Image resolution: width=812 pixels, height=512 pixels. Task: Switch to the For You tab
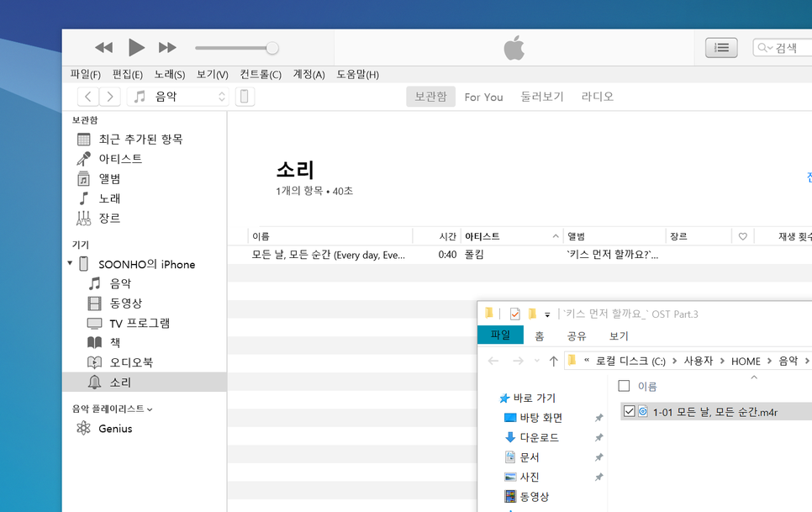[x=483, y=97]
